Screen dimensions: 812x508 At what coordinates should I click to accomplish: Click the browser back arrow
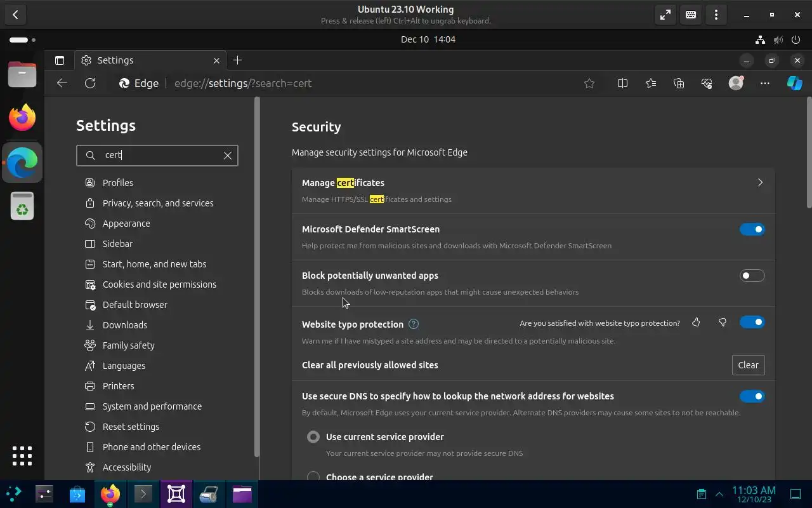[x=62, y=83]
